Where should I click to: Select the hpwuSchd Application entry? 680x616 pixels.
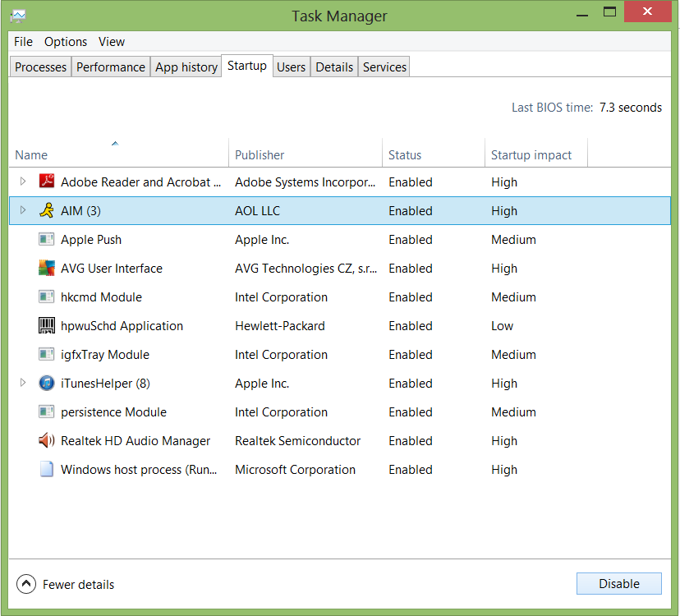point(122,326)
